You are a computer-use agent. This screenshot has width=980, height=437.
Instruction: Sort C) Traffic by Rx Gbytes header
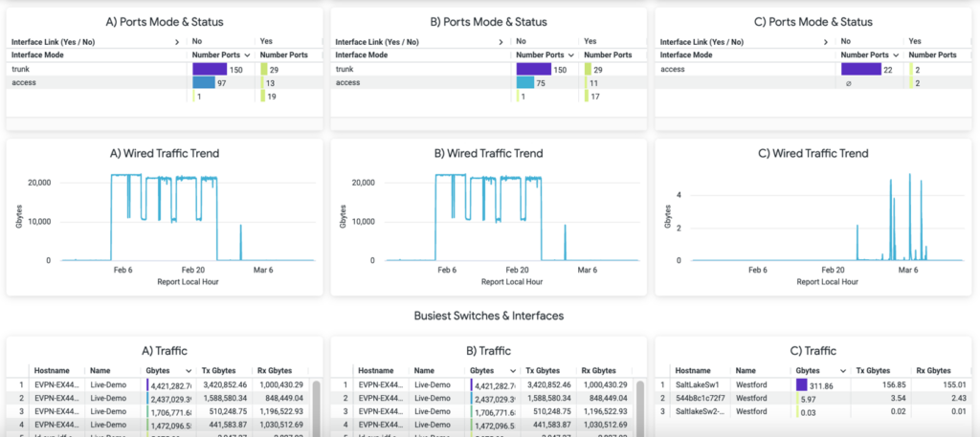pos(935,370)
